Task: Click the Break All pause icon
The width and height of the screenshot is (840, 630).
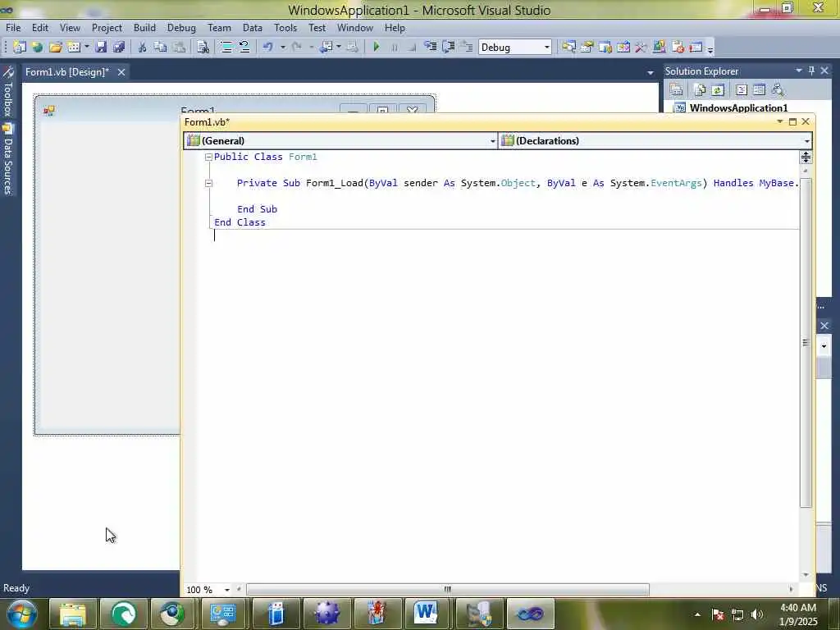Action: click(x=395, y=47)
